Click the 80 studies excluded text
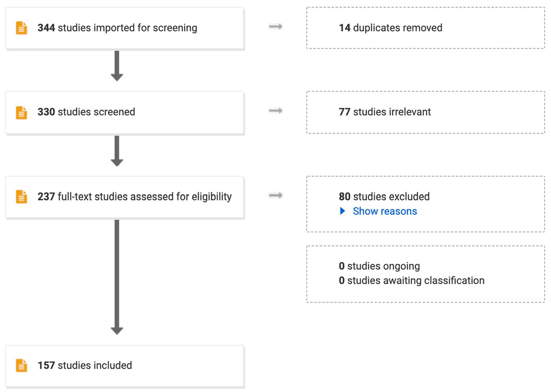The width and height of the screenshot is (551, 392). 384,197
